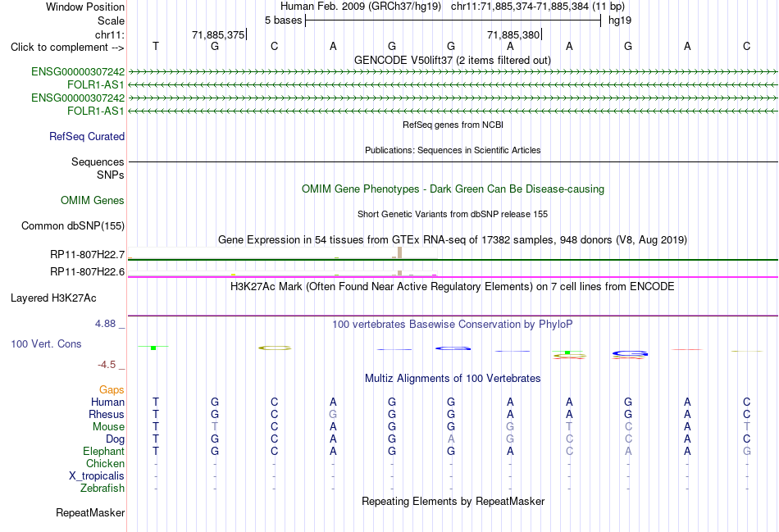Select the lower ENSG00000307242 gene label
The height and width of the screenshot is (532, 779).
[78, 98]
